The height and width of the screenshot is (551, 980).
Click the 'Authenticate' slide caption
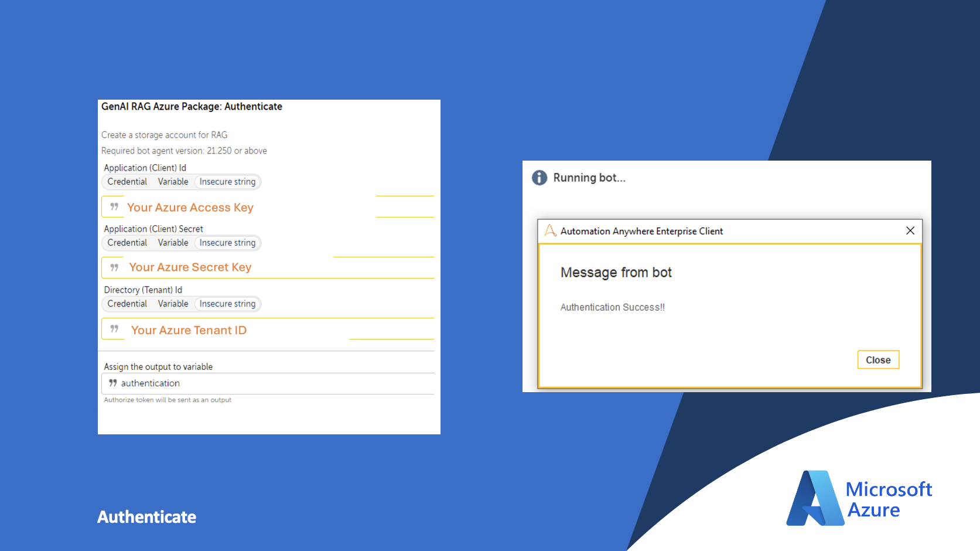point(146,517)
